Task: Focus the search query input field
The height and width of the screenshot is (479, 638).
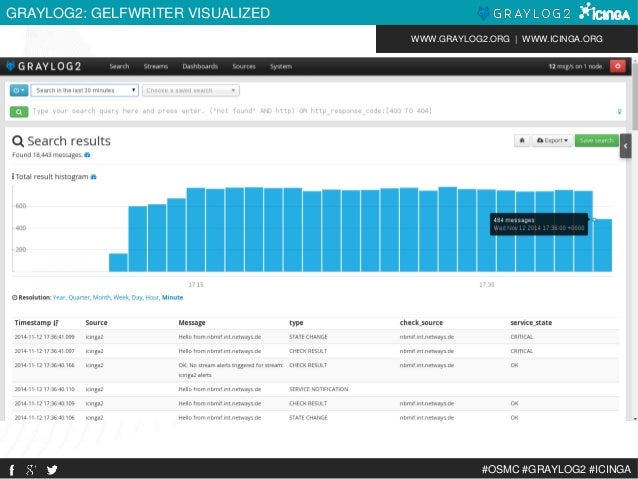Action: (323, 111)
